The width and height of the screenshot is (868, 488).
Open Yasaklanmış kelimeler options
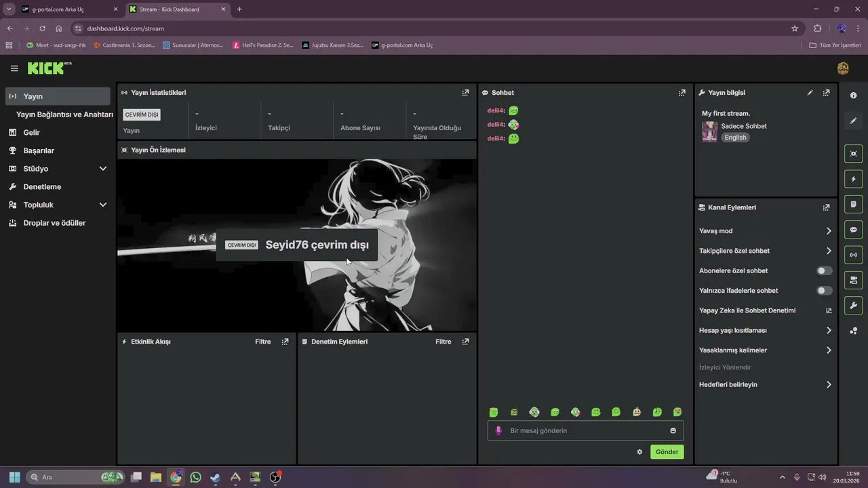click(x=765, y=350)
